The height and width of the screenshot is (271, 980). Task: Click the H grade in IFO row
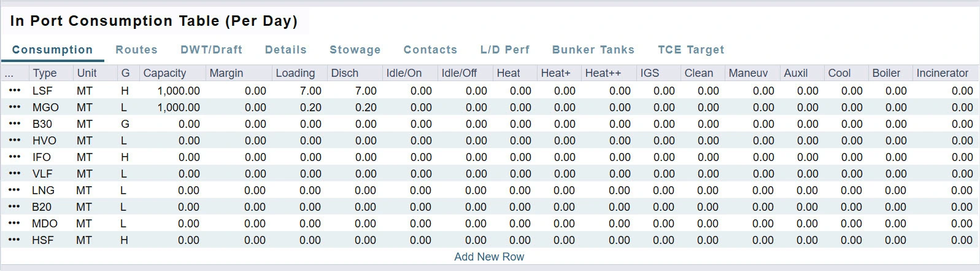click(125, 157)
